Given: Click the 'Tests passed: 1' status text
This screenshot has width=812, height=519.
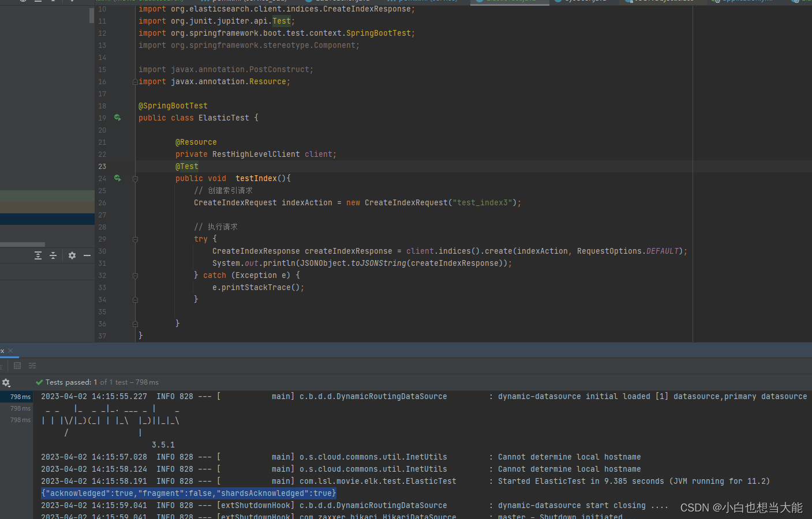Looking at the screenshot, I should [72, 382].
